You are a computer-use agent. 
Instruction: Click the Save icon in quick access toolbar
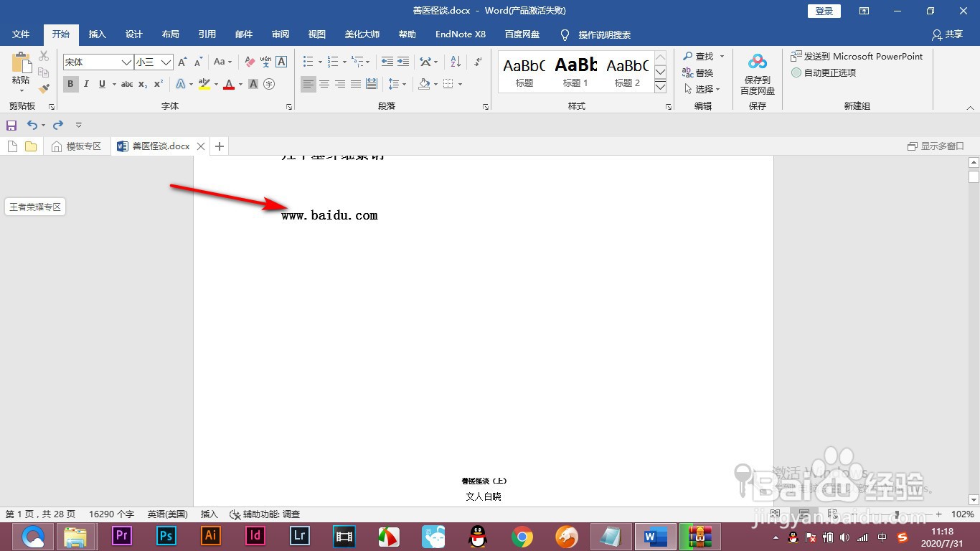tap(11, 125)
